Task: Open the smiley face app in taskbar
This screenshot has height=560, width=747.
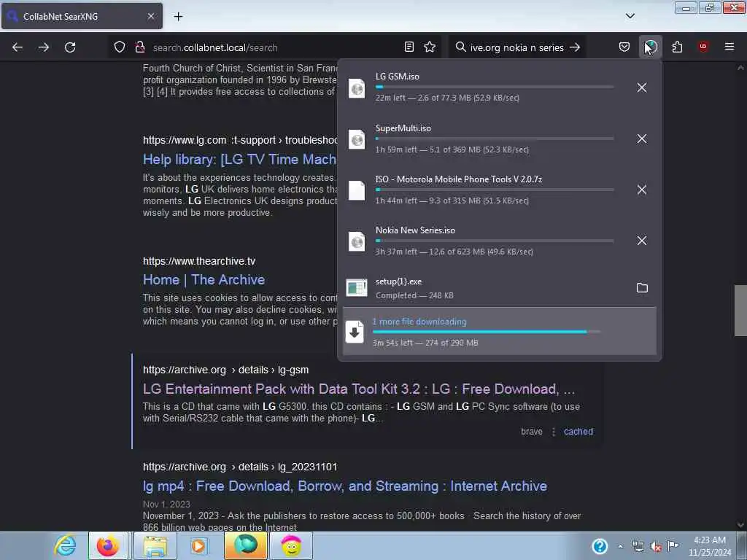Action: (291, 545)
